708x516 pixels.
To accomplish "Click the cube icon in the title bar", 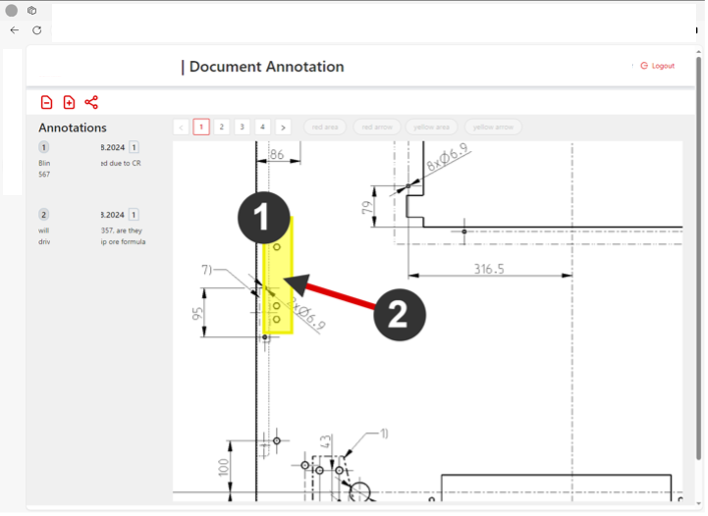I will pos(32,10).
